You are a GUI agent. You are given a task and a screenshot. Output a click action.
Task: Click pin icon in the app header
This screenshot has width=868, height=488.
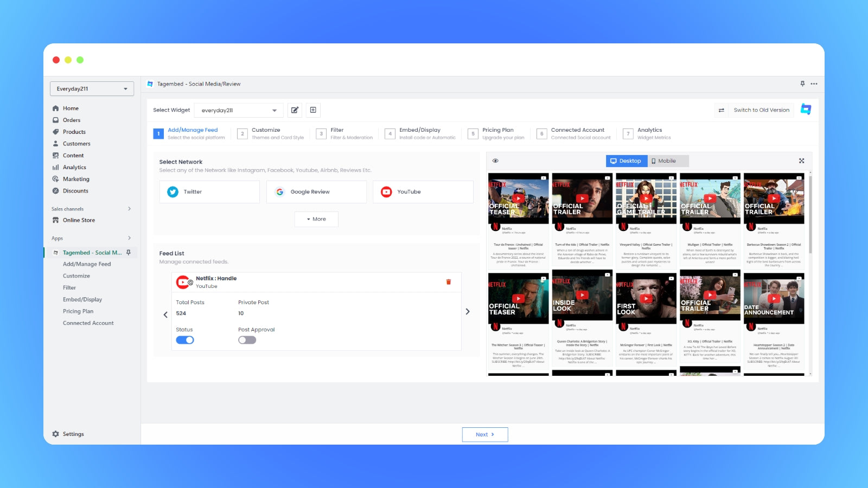point(802,84)
